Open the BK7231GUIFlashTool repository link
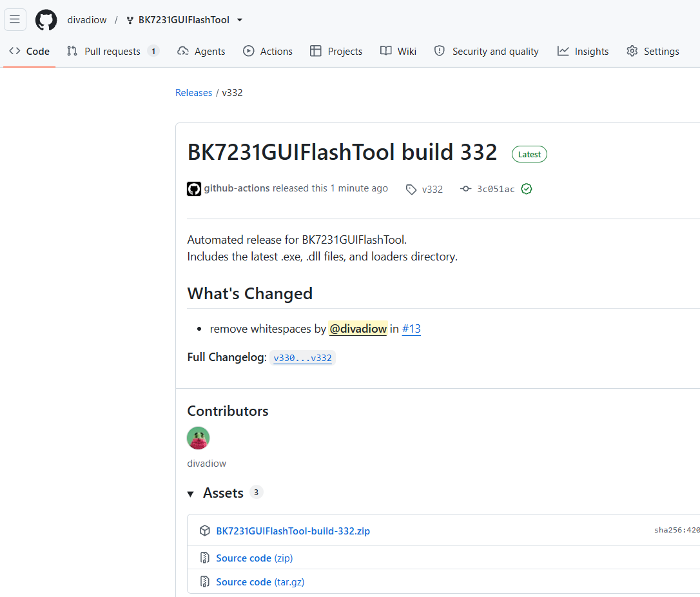700x597 pixels. tap(184, 20)
